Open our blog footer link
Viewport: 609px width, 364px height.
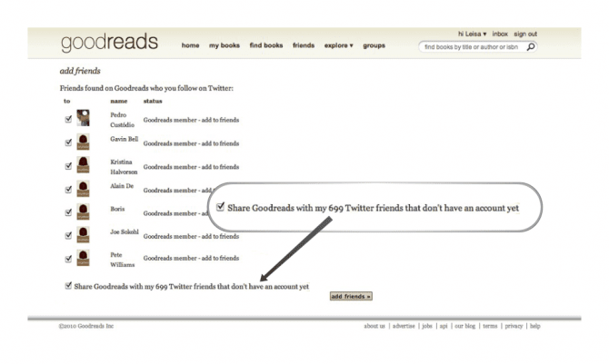464,326
